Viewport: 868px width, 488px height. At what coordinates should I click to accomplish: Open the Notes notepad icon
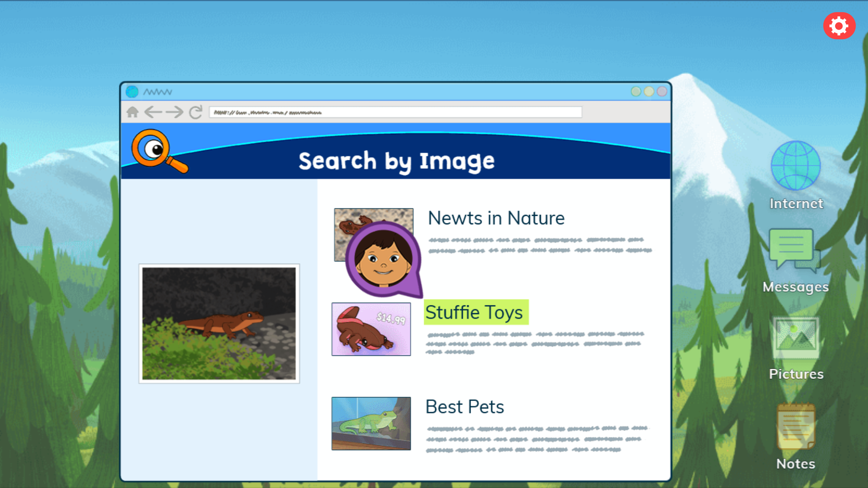click(796, 427)
